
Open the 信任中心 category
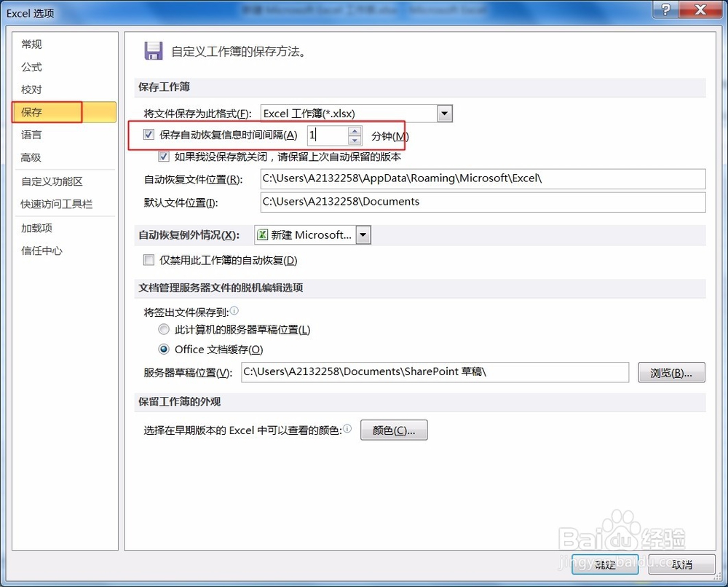pos(41,251)
